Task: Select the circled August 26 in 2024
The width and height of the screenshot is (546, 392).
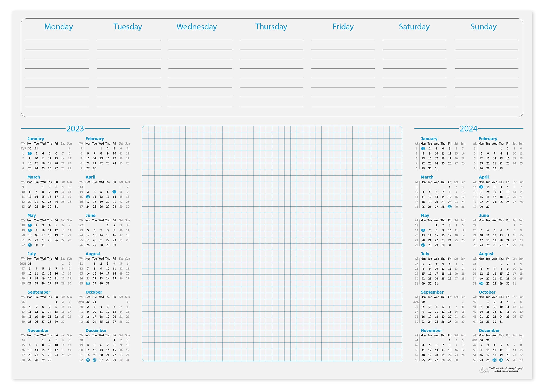Action: (481, 283)
